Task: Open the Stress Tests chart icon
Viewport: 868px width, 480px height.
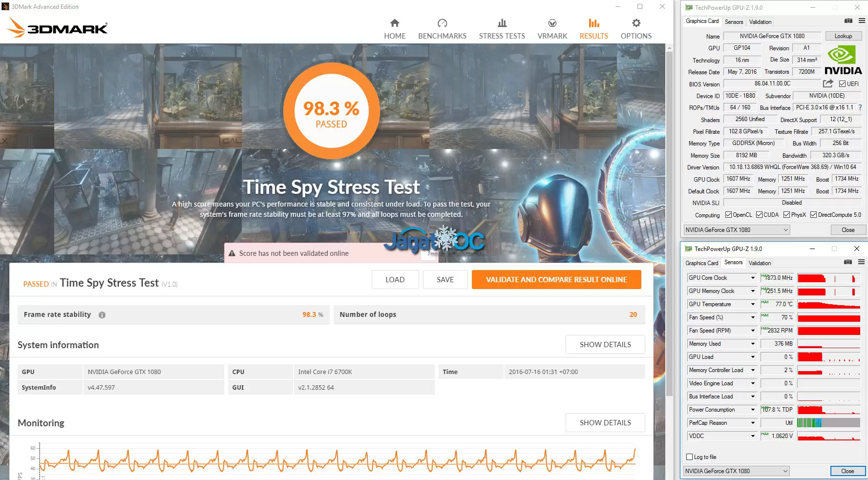Action: click(502, 23)
